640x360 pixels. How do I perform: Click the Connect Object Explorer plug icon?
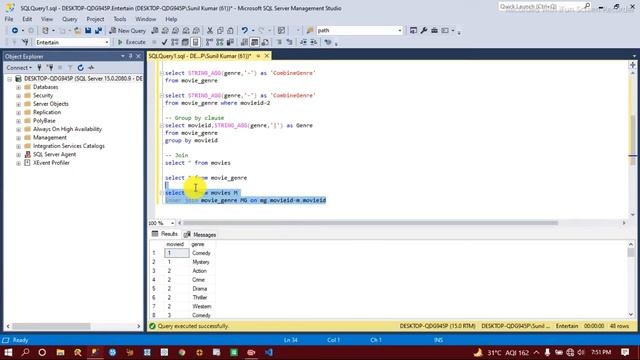tap(40, 68)
